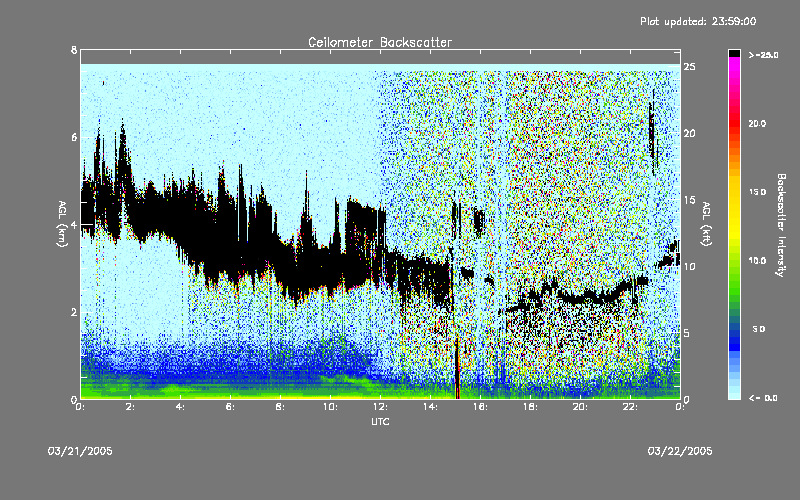Select the green band near 10.0 on colorbar
800x500 pixels.
[734, 261]
